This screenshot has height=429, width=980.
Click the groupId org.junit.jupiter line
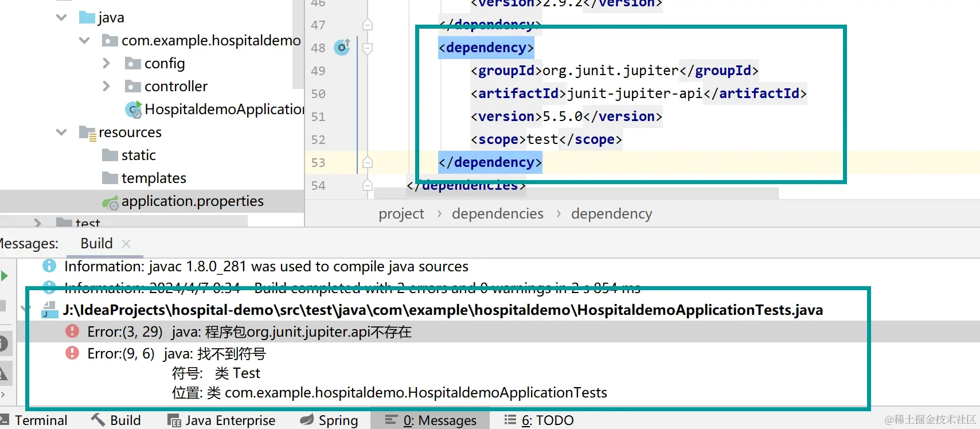tap(615, 71)
